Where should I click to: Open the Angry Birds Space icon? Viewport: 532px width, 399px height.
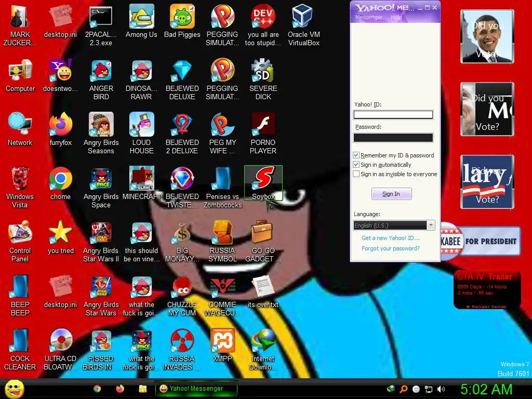(x=101, y=187)
